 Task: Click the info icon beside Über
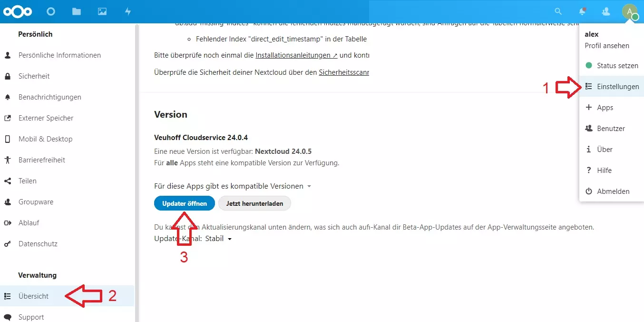589,150
